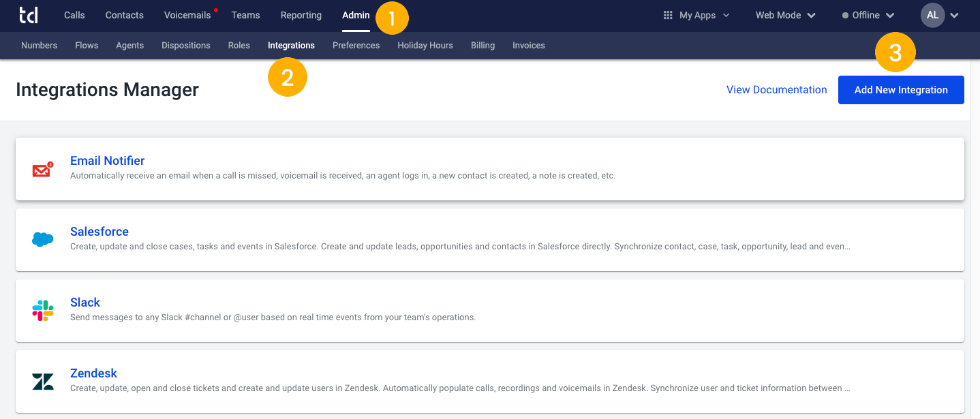Click the Email Notifier envelope icon
This screenshot has width=980, height=419.
tap(42, 170)
